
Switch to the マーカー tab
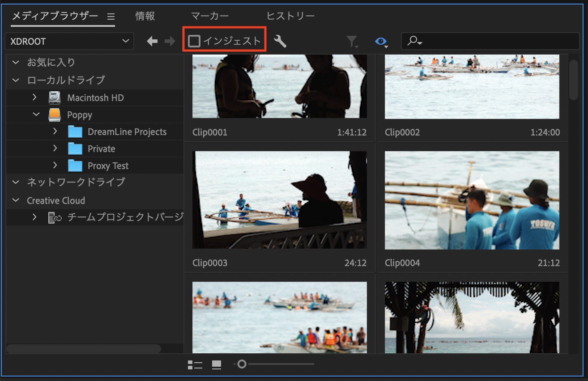coord(210,16)
